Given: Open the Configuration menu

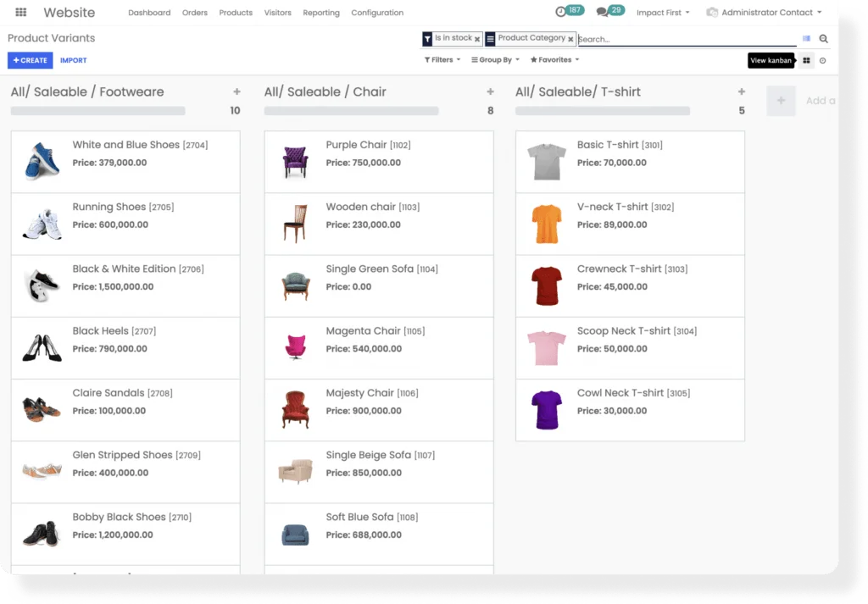Looking at the screenshot, I should [x=377, y=12].
